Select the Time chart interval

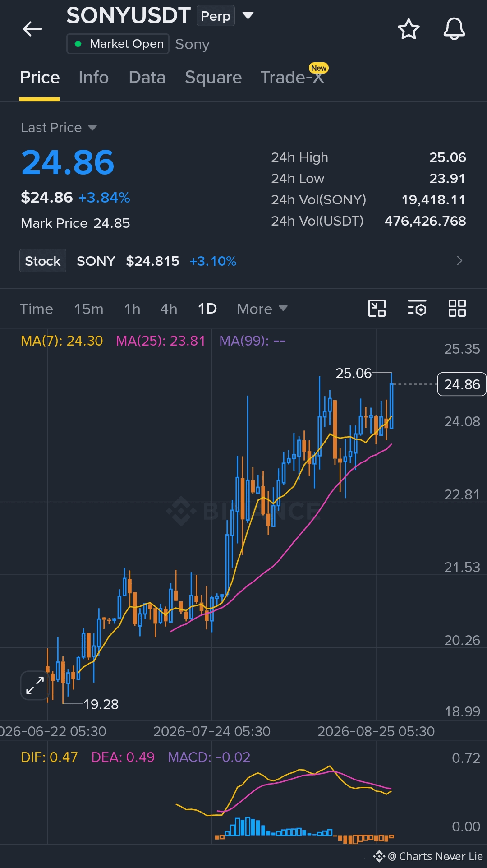point(36,309)
